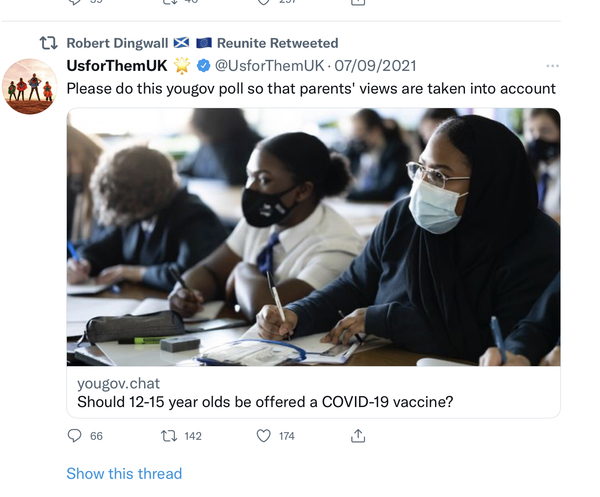
Task: Like the tweet with the heart icon
Action: (x=264, y=436)
